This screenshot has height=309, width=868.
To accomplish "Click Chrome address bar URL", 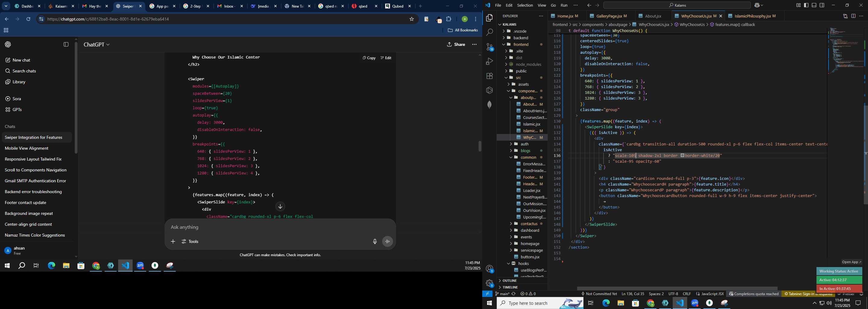I will coord(108,19).
